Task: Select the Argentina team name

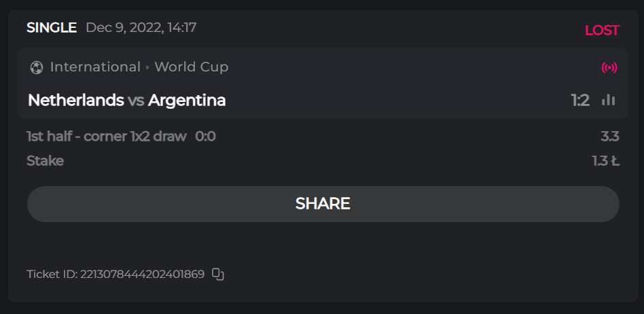Action: tap(187, 101)
